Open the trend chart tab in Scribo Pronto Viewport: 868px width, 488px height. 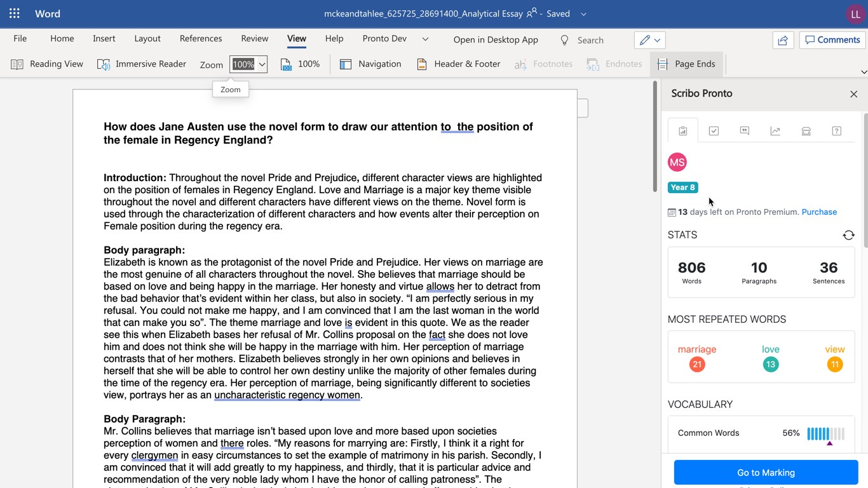click(x=775, y=131)
